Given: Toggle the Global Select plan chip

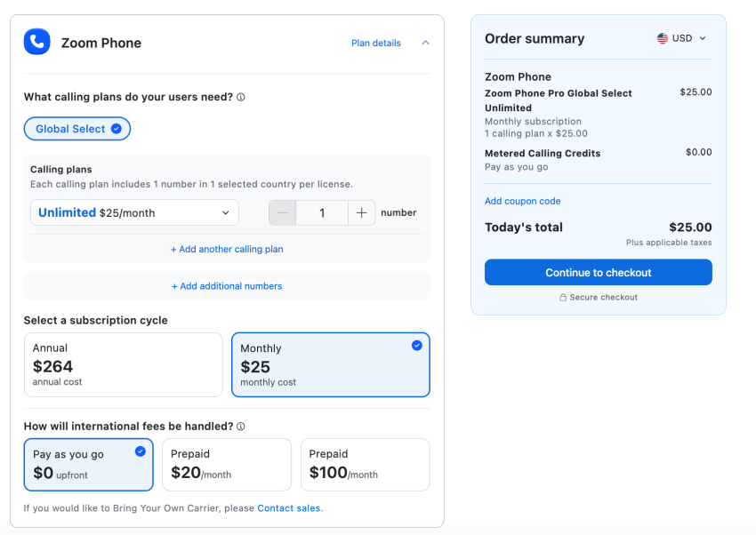Looking at the screenshot, I should (77, 129).
